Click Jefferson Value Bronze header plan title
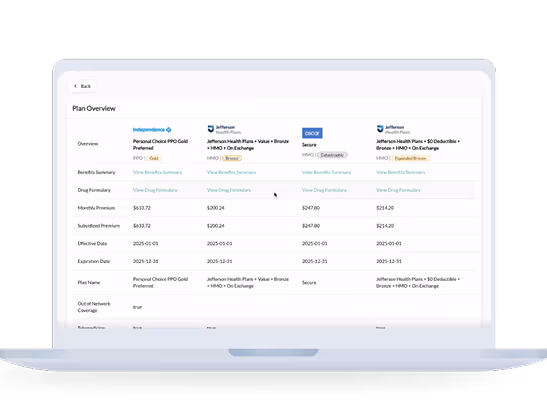Screen dimensions: 547x400 click(x=248, y=145)
